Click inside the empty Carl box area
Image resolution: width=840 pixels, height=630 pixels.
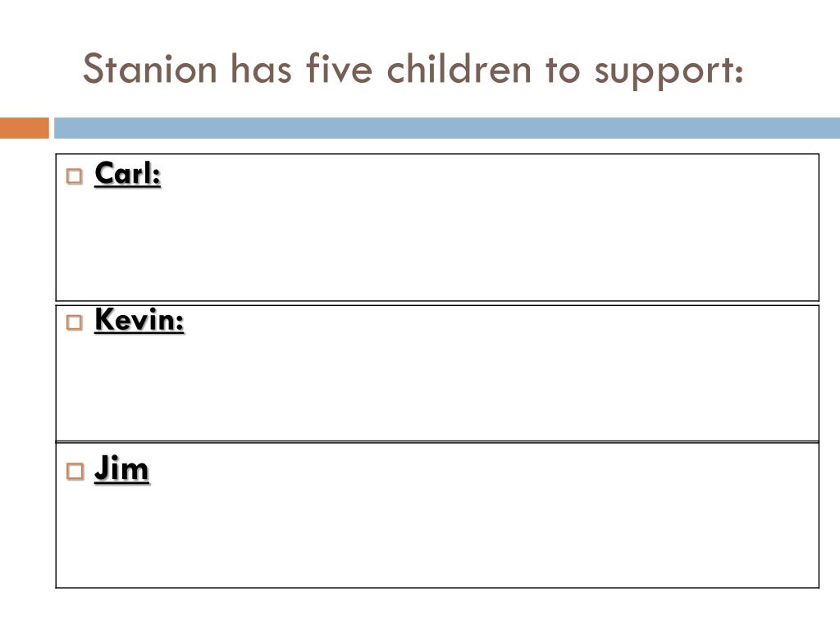pos(437,241)
